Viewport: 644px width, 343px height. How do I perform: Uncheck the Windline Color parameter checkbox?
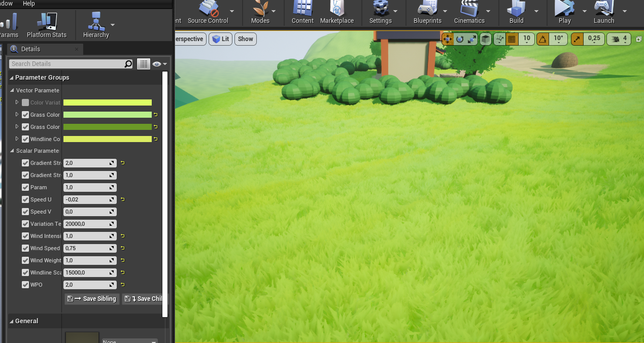[25, 139]
